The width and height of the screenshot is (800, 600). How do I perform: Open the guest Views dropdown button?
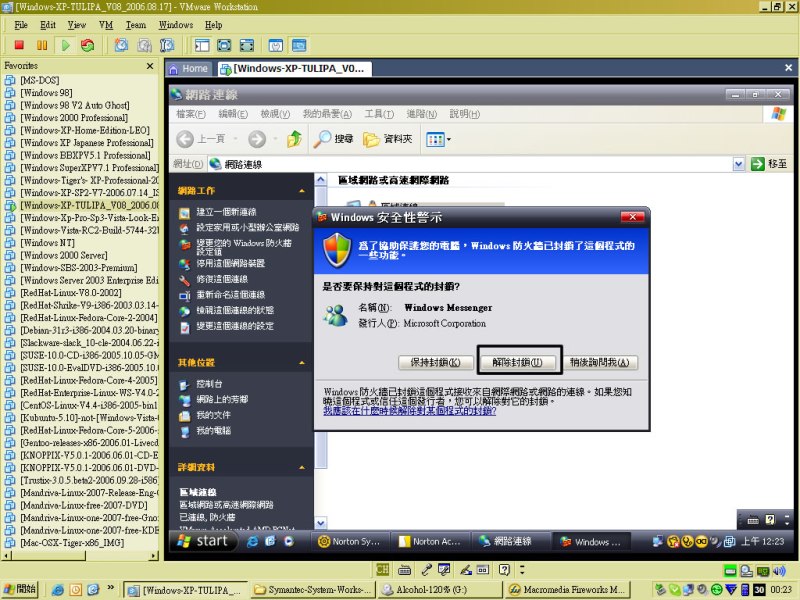click(438, 139)
